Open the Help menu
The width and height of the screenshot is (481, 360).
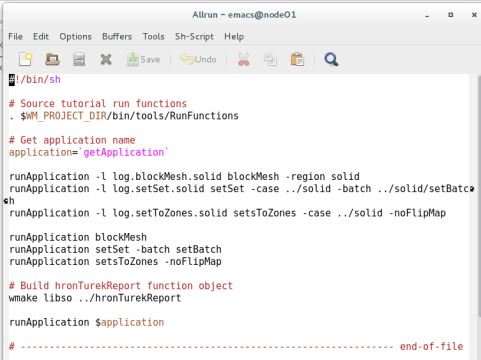tap(234, 36)
